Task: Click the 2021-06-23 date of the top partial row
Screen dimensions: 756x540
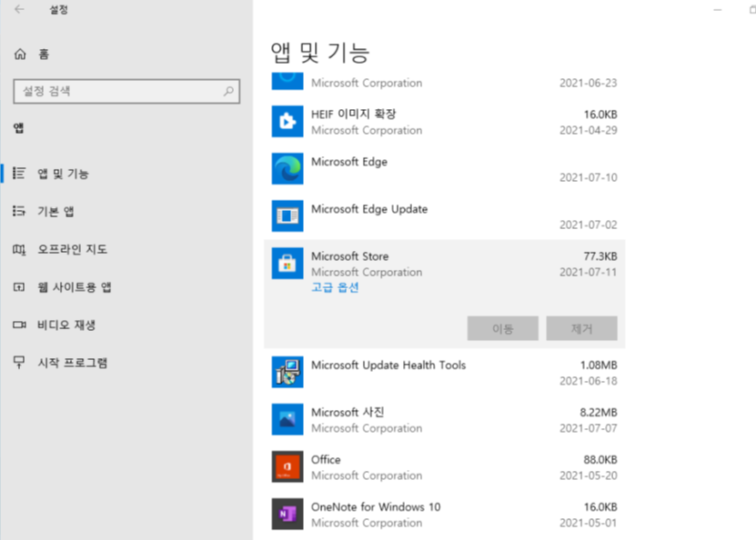Action: [589, 83]
